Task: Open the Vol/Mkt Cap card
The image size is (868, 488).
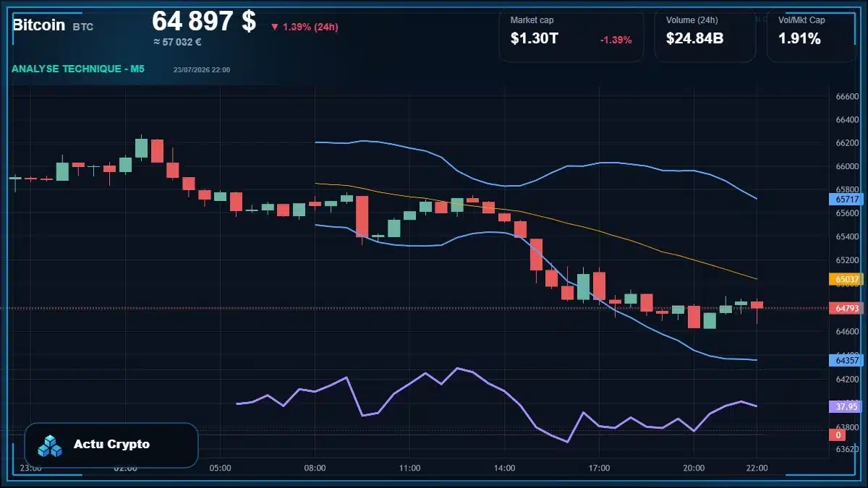Action: [x=811, y=35]
